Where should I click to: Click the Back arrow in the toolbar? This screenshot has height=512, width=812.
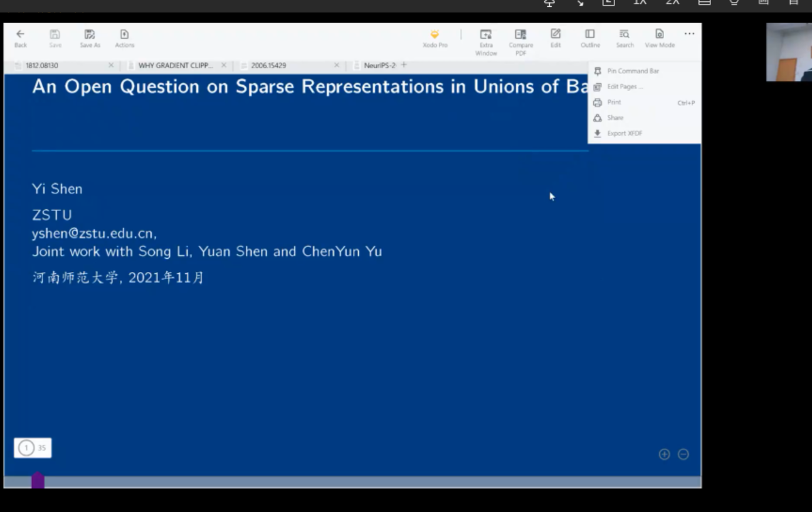point(20,35)
